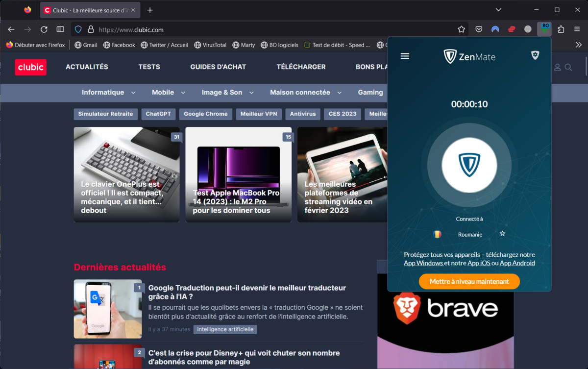Toggle the Firefox sidebar icon
Screen dimensions: 588x369
[60, 29]
